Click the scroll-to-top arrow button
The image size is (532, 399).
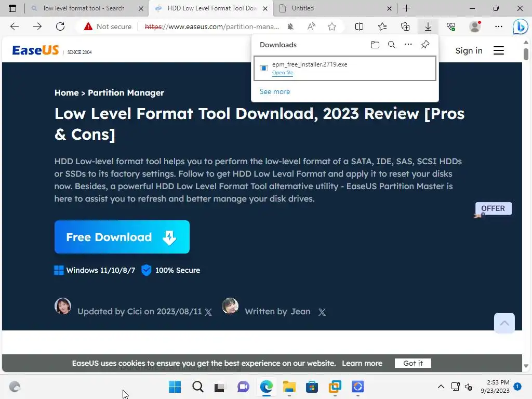504,323
